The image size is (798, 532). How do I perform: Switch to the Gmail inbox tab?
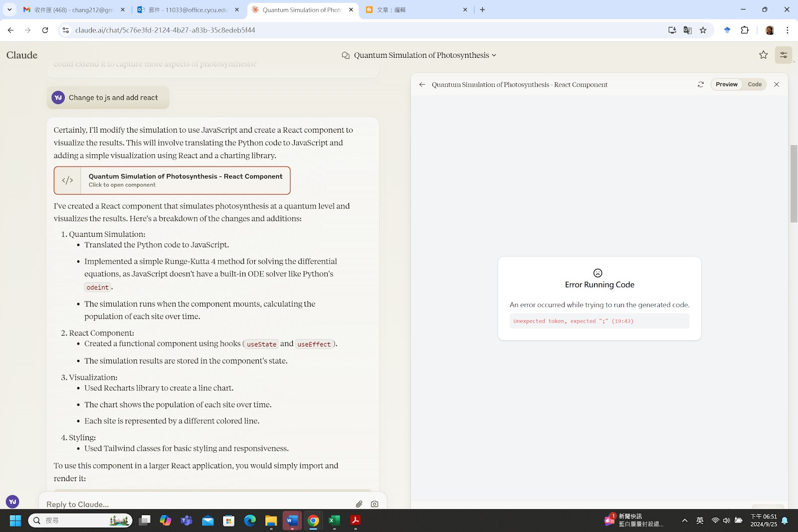point(75,9)
